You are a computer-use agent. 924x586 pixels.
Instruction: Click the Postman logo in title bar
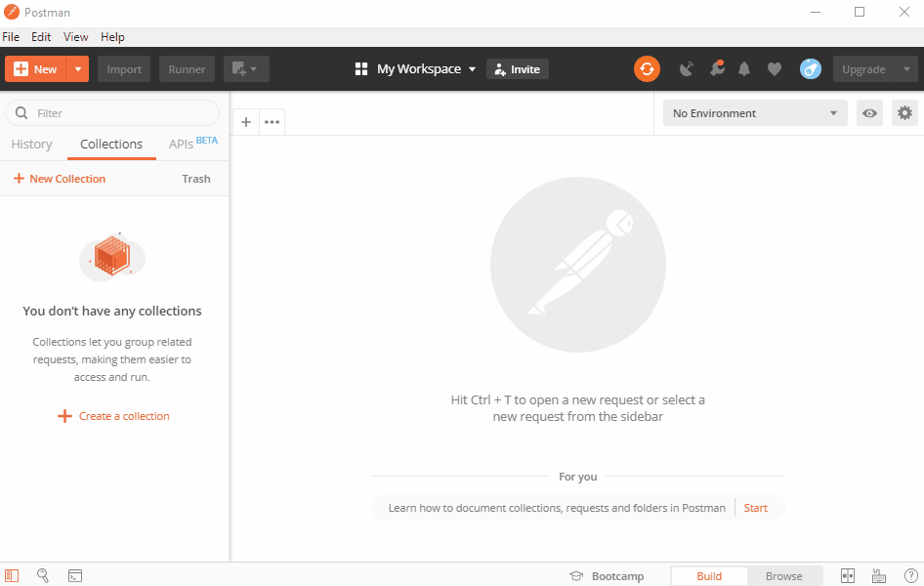click(x=12, y=12)
